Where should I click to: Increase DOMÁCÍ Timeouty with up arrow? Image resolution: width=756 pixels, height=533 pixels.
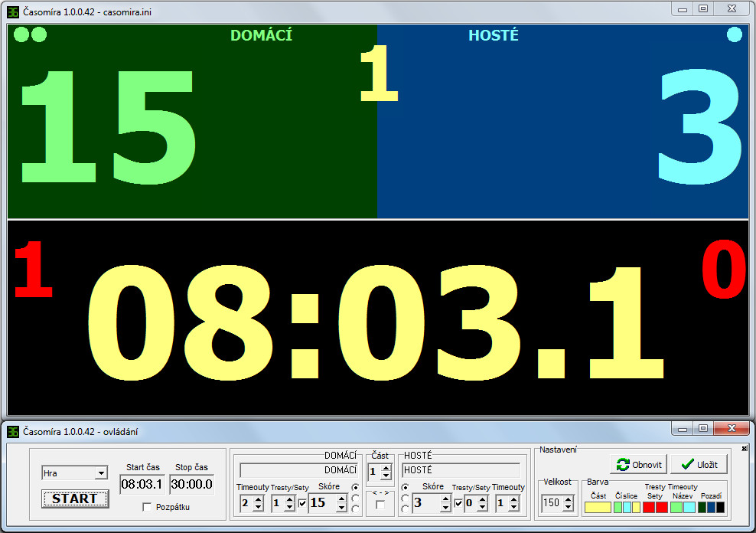pos(259,500)
